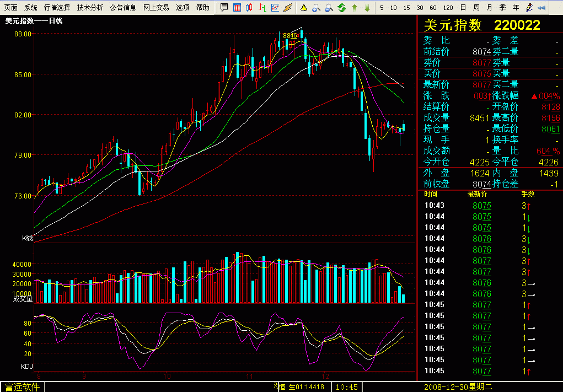This screenshot has width=563, height=392.
Task: Click the 40000 volume axis label
Action: point(22,265)
